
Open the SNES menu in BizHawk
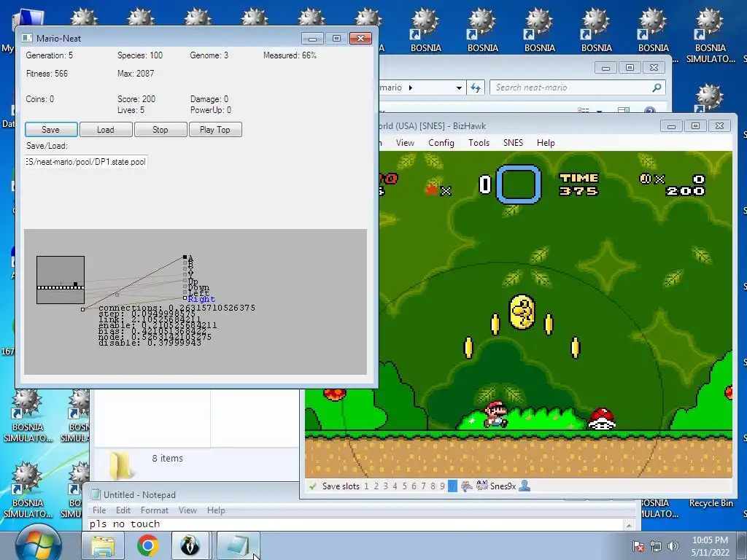[x=513, y=143]
